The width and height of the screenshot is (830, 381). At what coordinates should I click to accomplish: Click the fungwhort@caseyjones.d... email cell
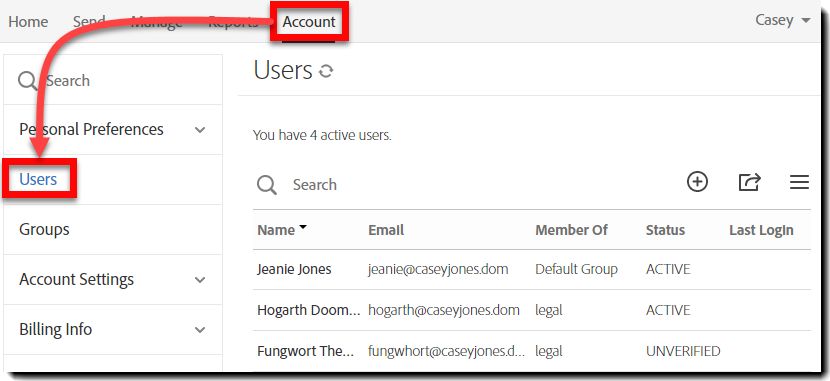(447, 351)
